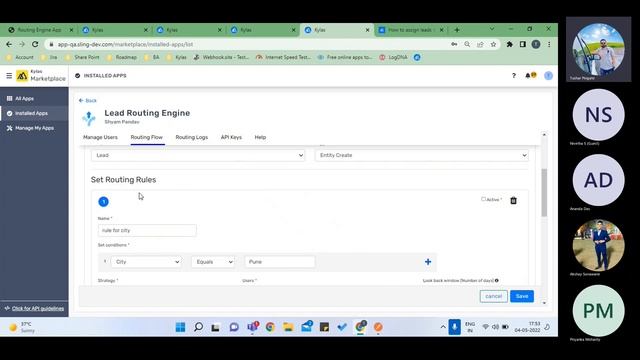Open Manage My Apps in the sidebar
The image size is (640, 360).
(x=34, y=128)
